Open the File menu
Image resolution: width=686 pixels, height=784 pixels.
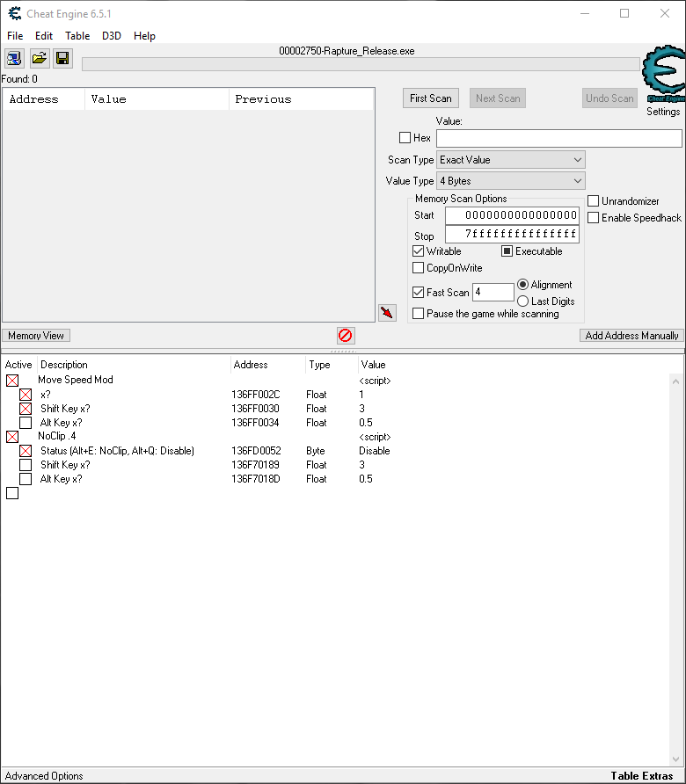(15, 36)
